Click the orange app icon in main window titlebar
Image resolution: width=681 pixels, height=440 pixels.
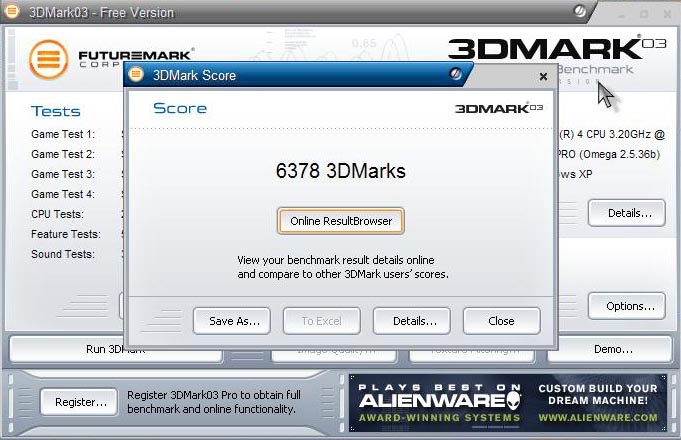(11, 11)
